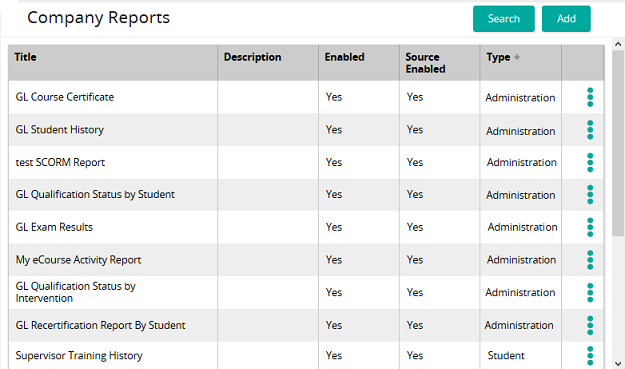
Task: Sort by the Enabled column header
Action: pos(344,57)
